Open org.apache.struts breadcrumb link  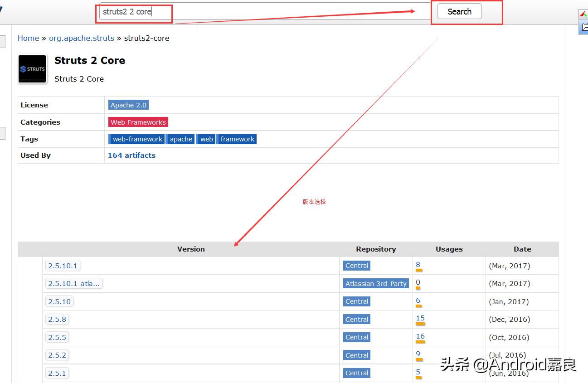click(82, 38)
